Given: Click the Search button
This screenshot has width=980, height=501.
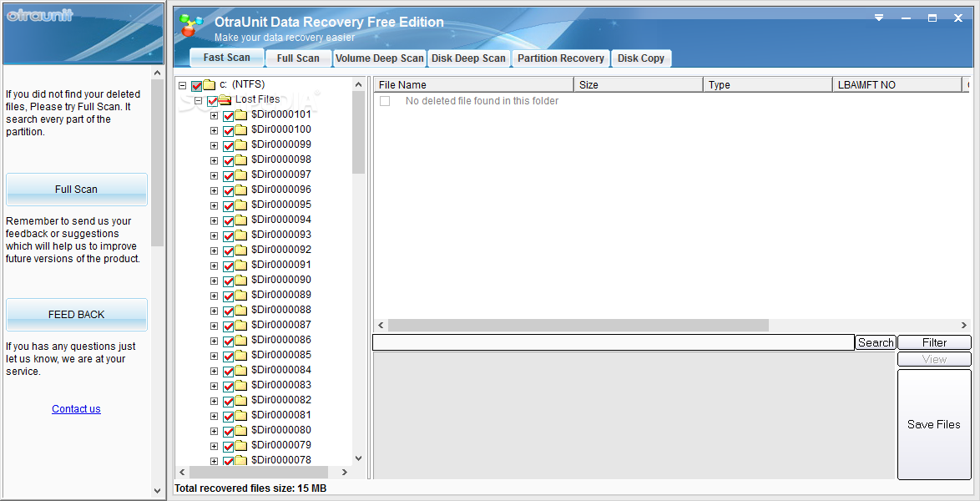Looking at the screenshot, I should [x=876, y=342].
